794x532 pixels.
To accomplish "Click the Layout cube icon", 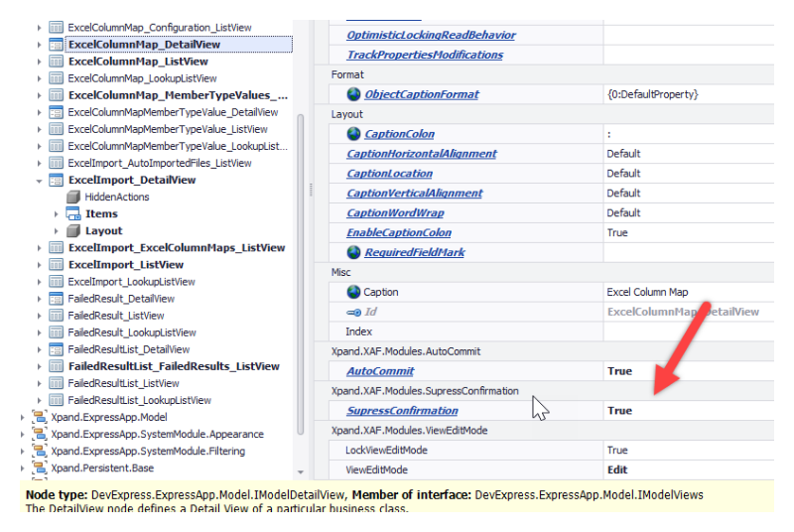I will click(x=73, y=231).
